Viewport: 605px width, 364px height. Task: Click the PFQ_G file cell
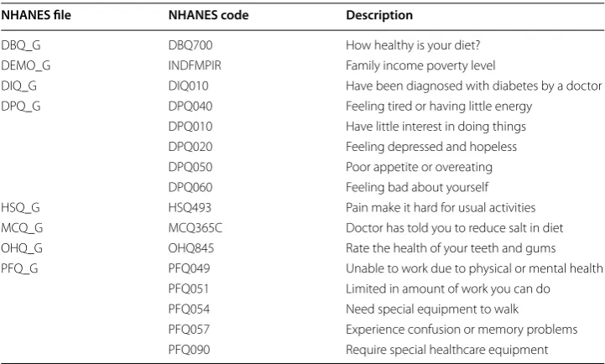[19, 268]
